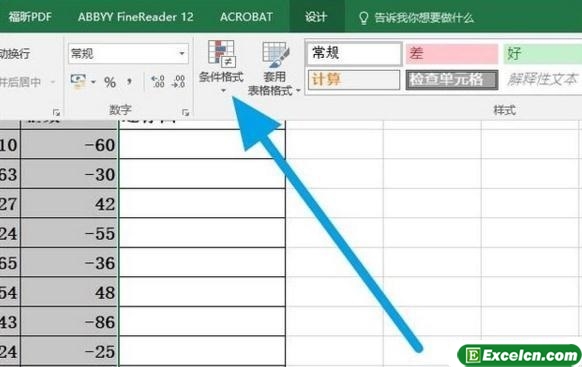Expand accounting format dropdown arrow
Image resolution: width=582 pixels, height=367 pixels.
pyautogui.click(x=93, y=82)
